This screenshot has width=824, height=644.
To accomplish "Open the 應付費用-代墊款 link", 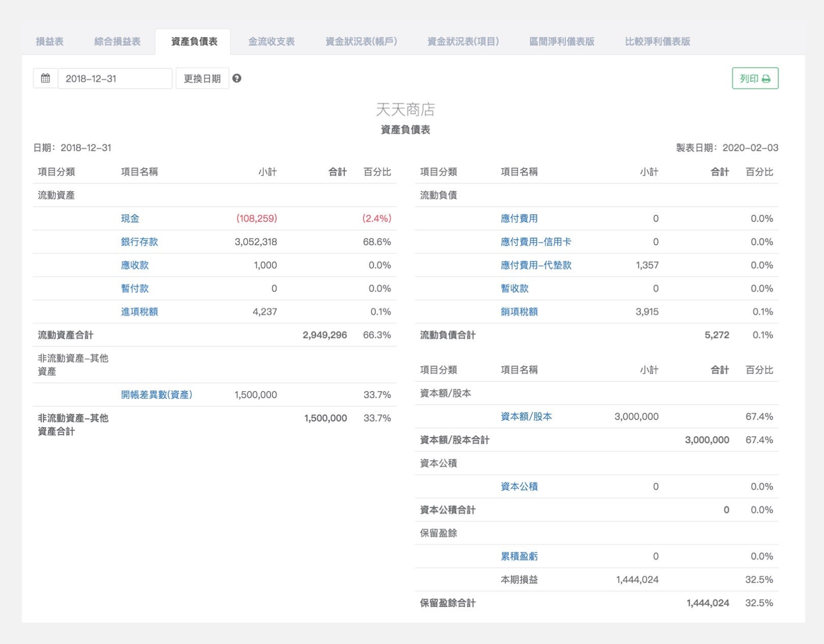I will (536, 265).
